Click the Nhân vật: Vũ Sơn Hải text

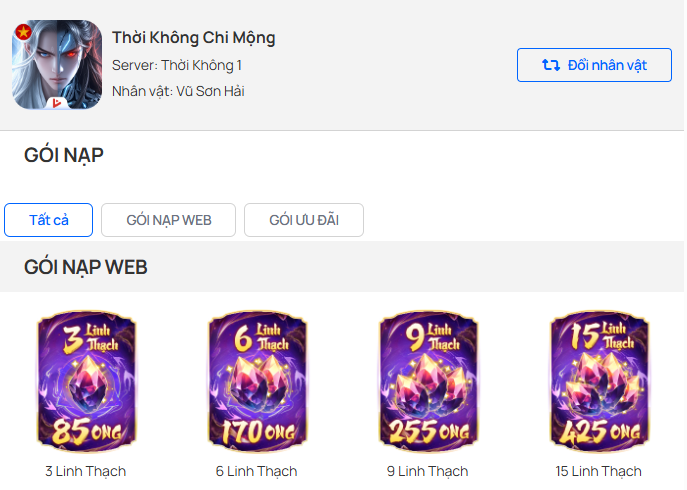click(178, 91)
